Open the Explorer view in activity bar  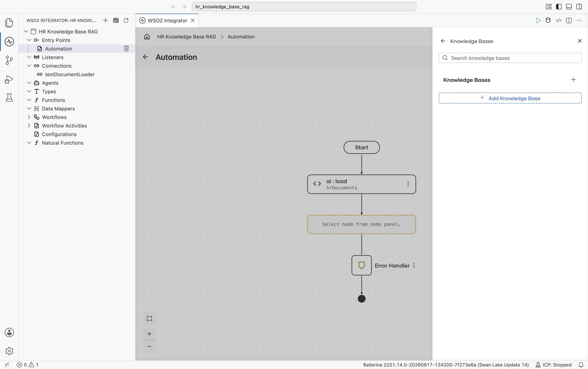click(x=9, y=23)
